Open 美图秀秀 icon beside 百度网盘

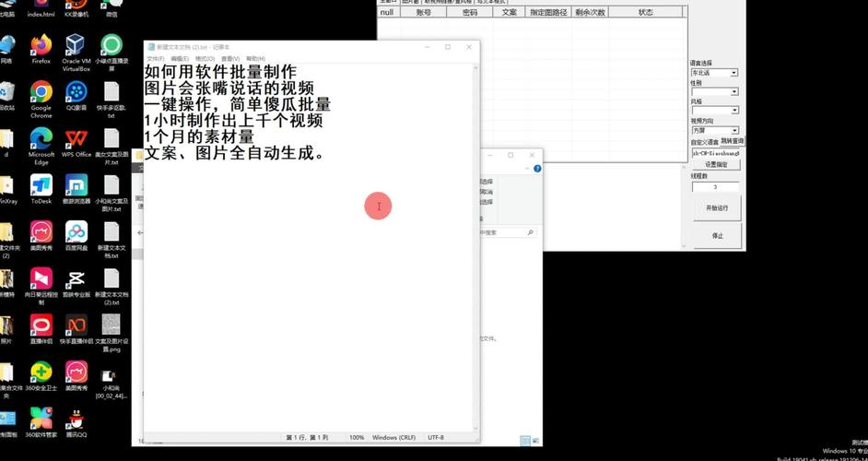[41, 231]
